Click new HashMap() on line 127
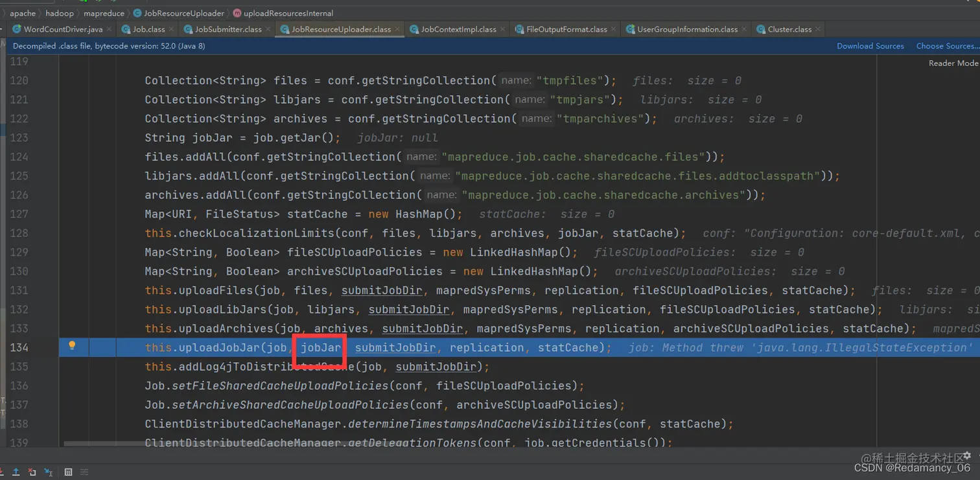The image size is (980, 480). coord(412,214)
